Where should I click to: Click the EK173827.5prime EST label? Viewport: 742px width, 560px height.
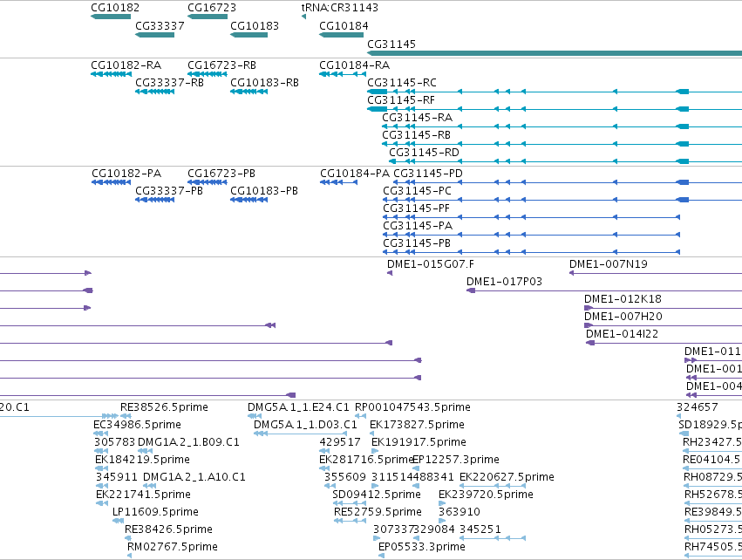coord(417,425)
